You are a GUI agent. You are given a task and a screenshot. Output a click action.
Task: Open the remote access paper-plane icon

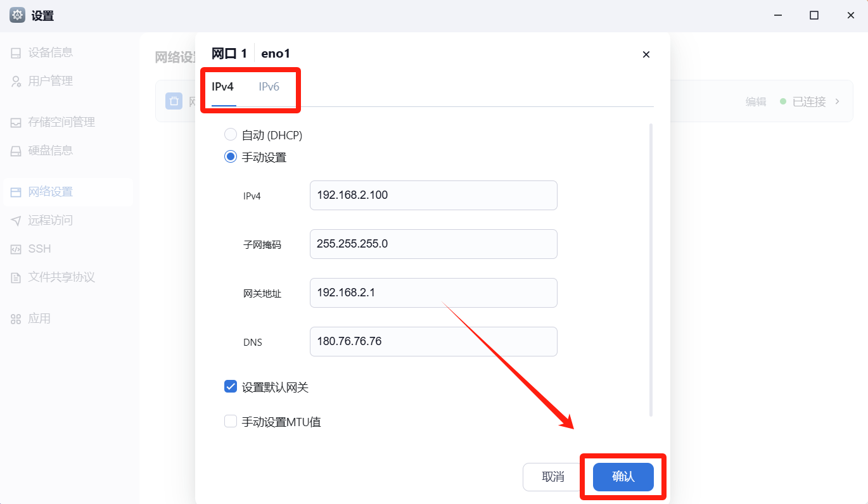(16, 220)
